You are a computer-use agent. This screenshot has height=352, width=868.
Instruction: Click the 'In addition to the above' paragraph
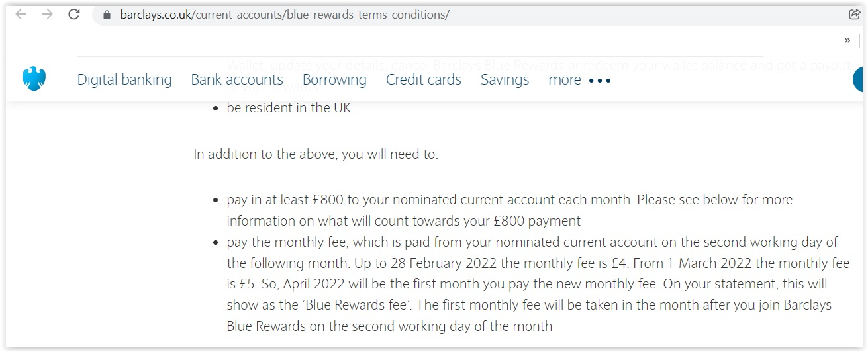tap(316, 154)
